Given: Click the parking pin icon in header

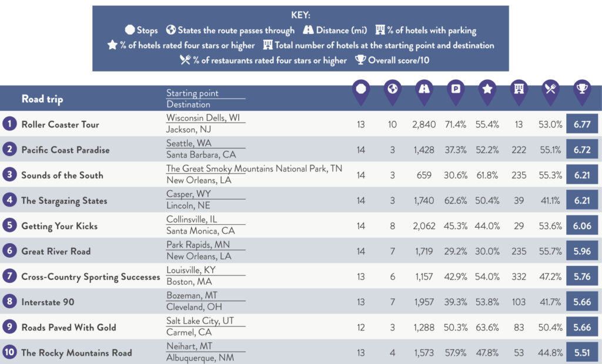Looking at the screenshot, I should pyautogui.click(x=456, y=90).
